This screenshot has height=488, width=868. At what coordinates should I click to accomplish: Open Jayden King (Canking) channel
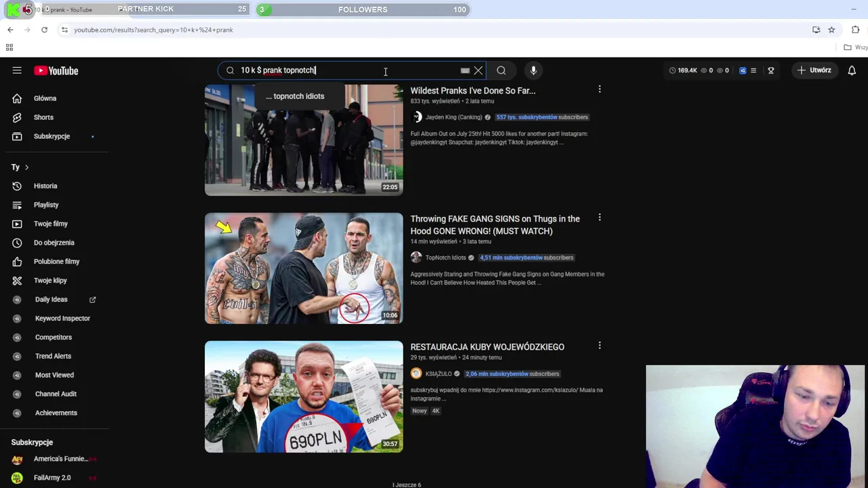[454, 117]
